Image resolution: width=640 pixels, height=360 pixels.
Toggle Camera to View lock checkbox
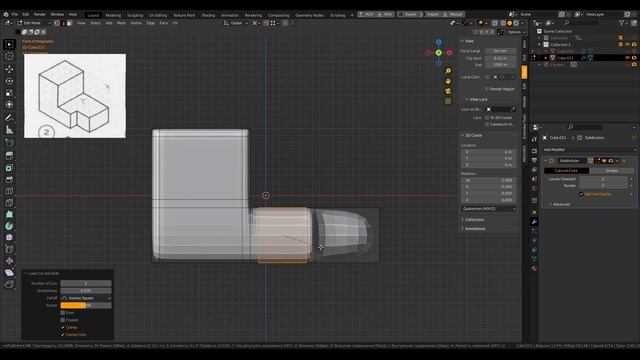[487, 124]
